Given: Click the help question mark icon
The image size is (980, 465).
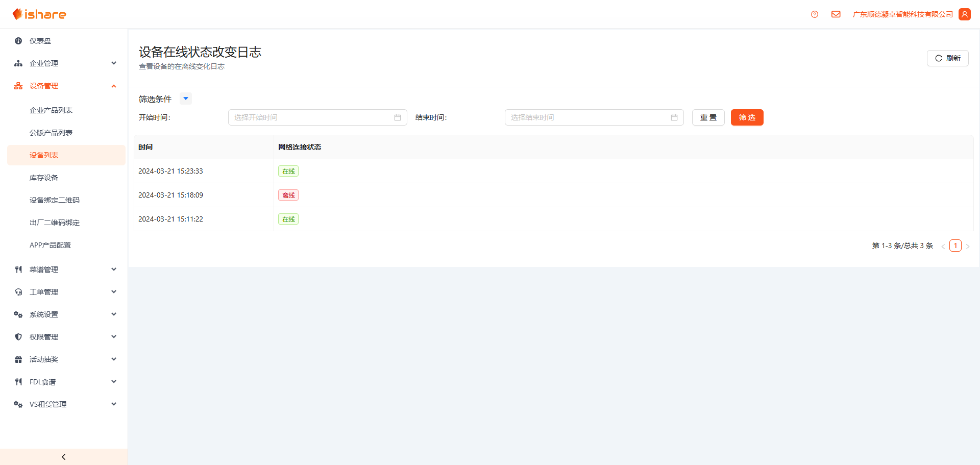Looking at the screenshot, I should point(814,14).
